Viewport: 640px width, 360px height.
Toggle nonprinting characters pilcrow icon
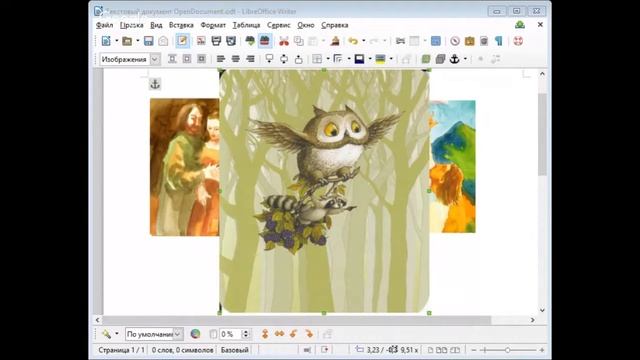[x=498, y=41]
